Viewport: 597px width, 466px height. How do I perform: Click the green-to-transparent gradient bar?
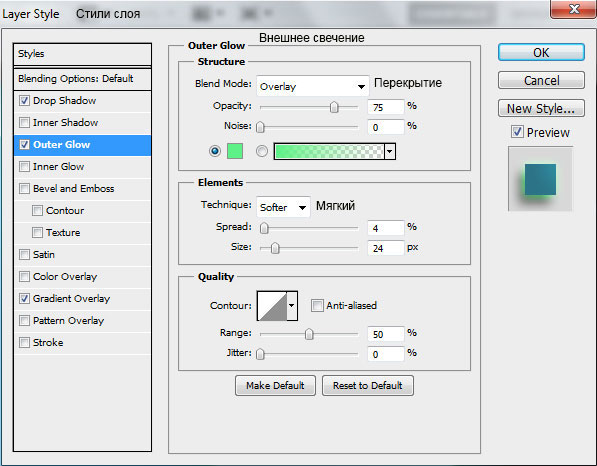pos(329,151)
